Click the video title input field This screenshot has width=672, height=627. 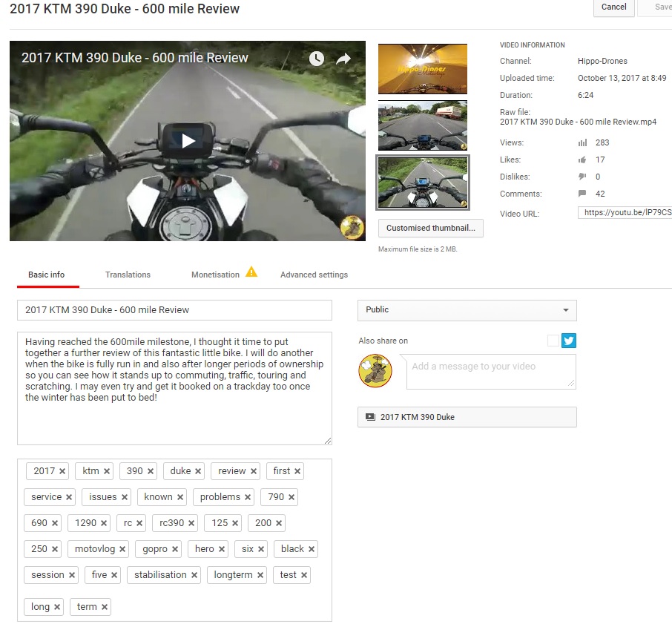tap(174, 310)
